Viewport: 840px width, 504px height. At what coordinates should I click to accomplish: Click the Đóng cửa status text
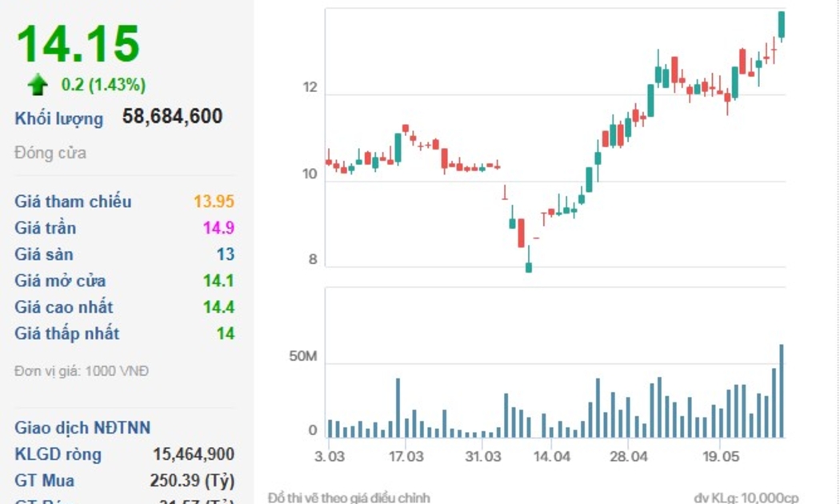click(50, 153)
